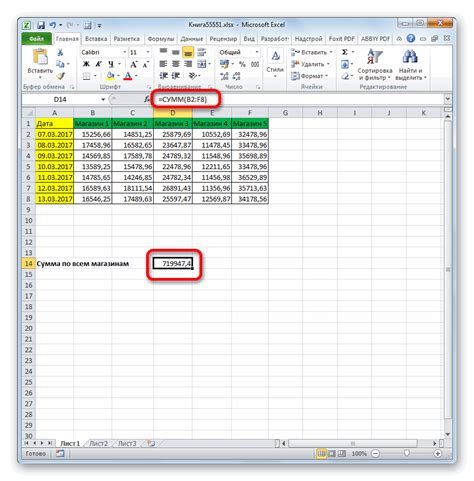474x481 pixels.
Task: Click the zoom out minus button
Action: point(375,453)
